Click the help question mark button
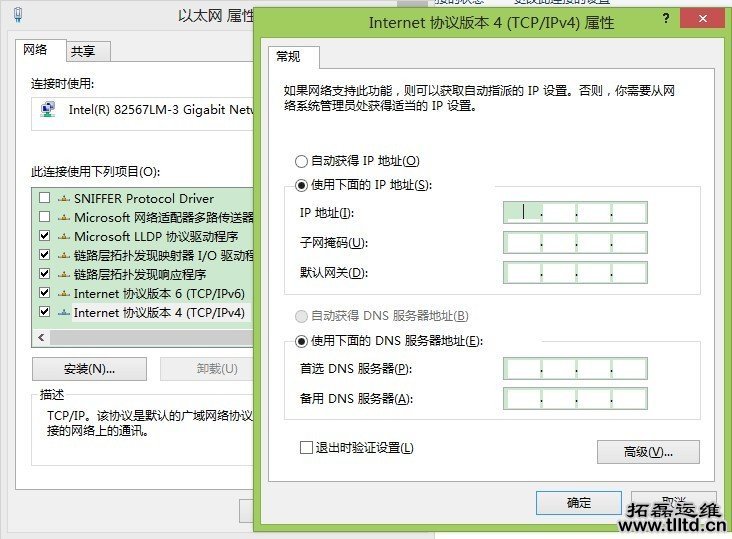 (x=666, y=19)
